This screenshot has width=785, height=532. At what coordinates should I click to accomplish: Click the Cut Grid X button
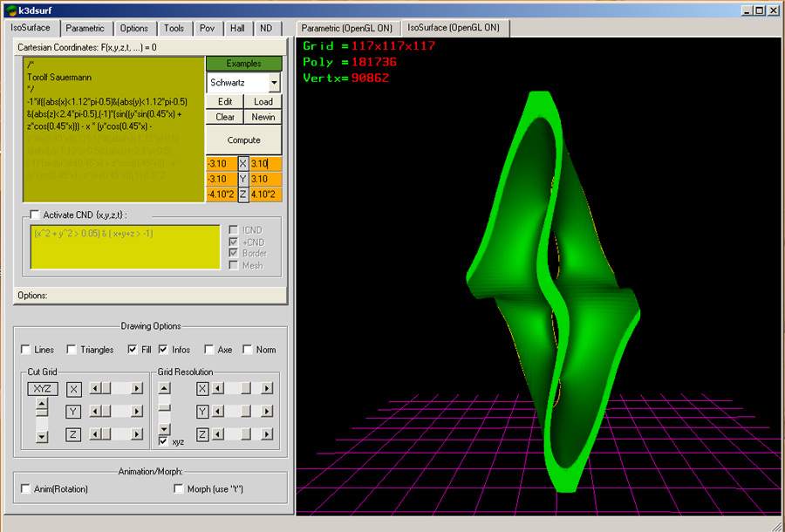point(73,389)
